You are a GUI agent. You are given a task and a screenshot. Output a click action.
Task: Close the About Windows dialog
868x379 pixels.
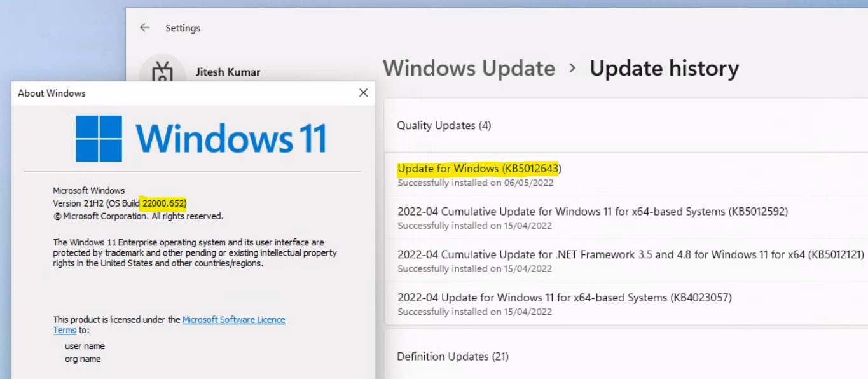pyautogui.click(x=363, y=92)
